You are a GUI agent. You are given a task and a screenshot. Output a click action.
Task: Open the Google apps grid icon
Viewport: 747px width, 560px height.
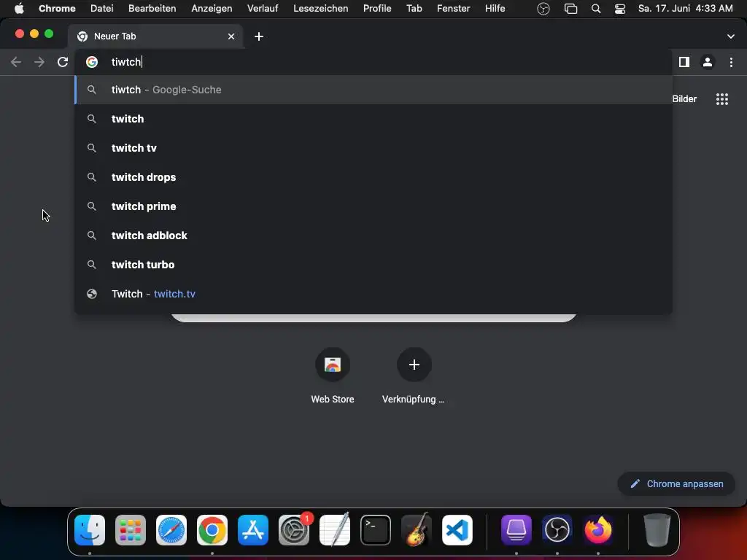(722, 99)
